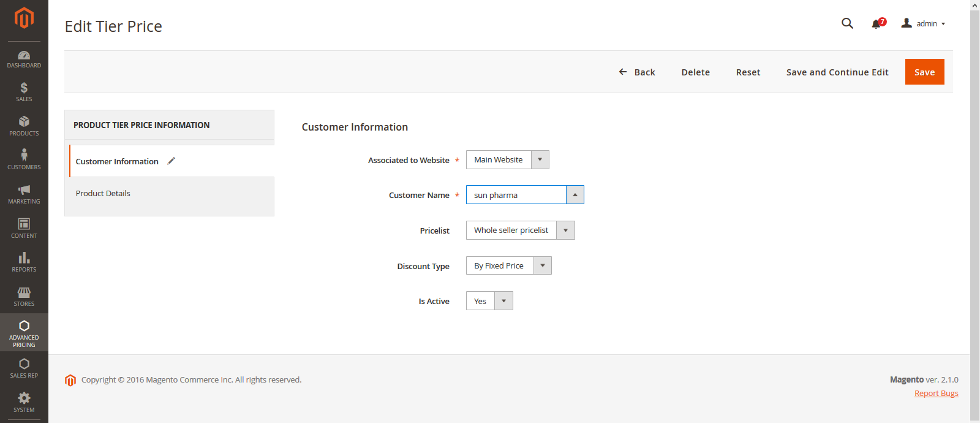Open the Customer Name combo box
This screenshot has width=980, height=423.
coord(525,195)
